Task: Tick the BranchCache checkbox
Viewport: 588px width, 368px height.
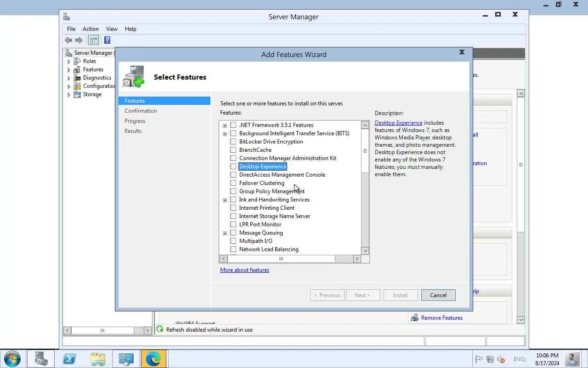Action: click(233, 150)
